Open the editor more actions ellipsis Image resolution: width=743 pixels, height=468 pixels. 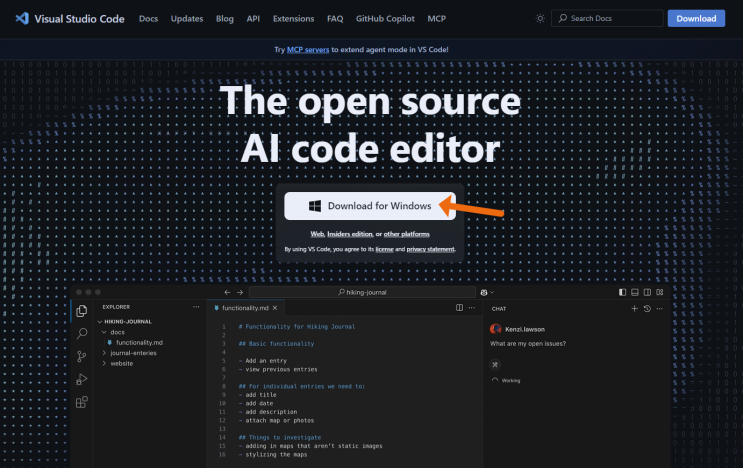tap(471, 307)
